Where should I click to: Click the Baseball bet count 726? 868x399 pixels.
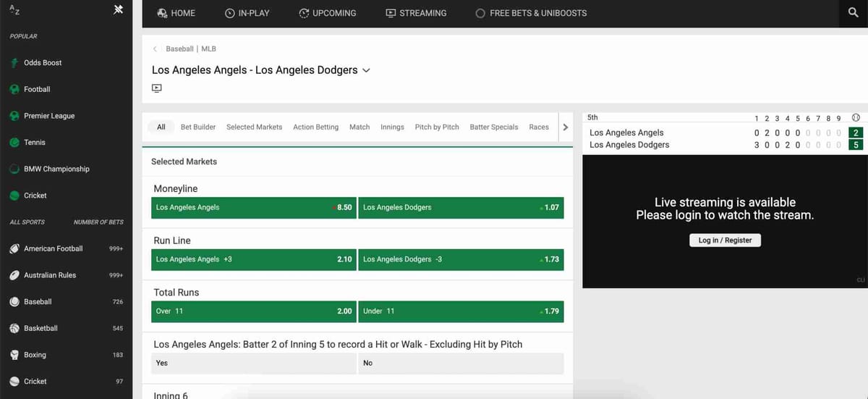click(118, 302)
